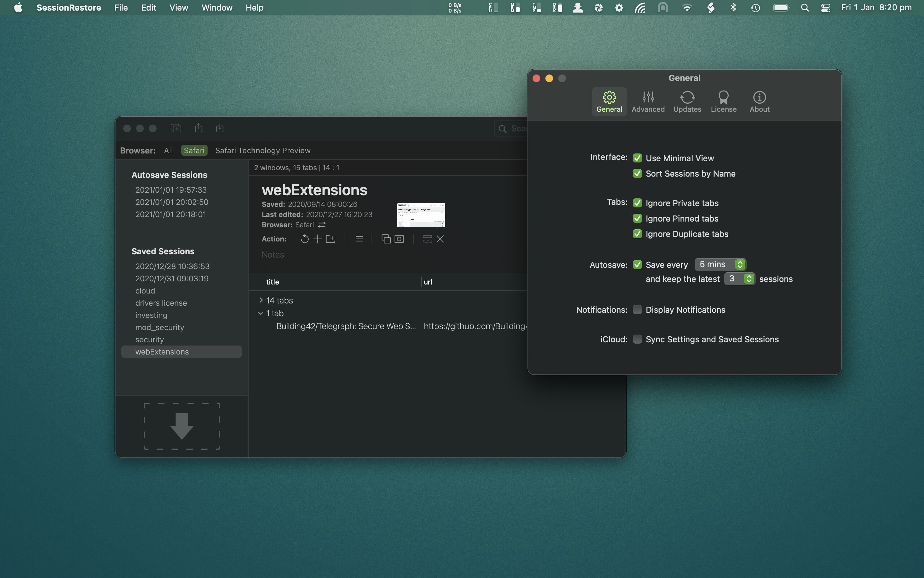Image resolution: width=924 pixels, height=578 pixels.
Task: Filter browser by All
Action: (168, 150)
